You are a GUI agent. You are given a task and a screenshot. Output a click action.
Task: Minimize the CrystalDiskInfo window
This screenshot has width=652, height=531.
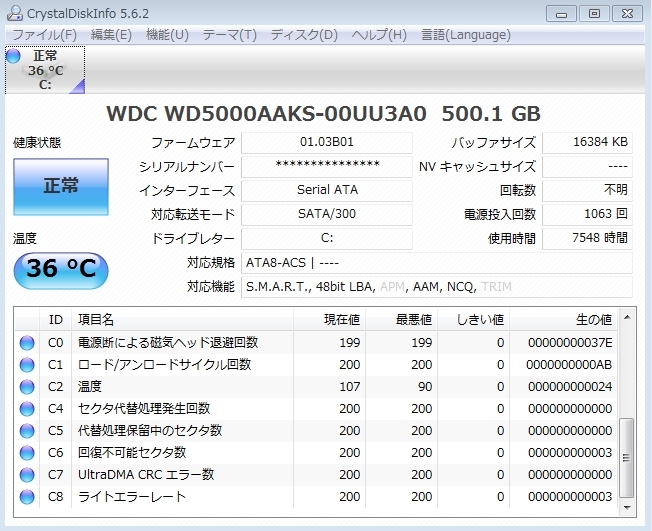point(561,14)
